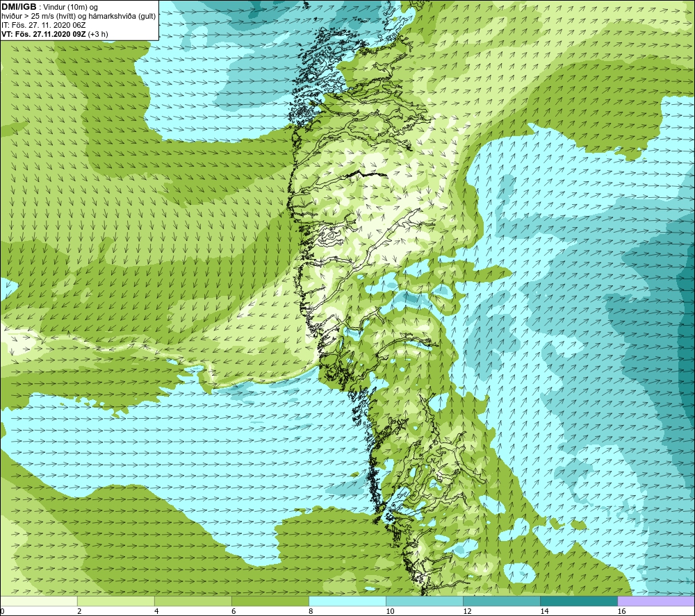Image resolution: width=695 pixels, height=616 pixels.
Task: Click the "DMI/IGB" title text
Action: (x=19, y=7)
